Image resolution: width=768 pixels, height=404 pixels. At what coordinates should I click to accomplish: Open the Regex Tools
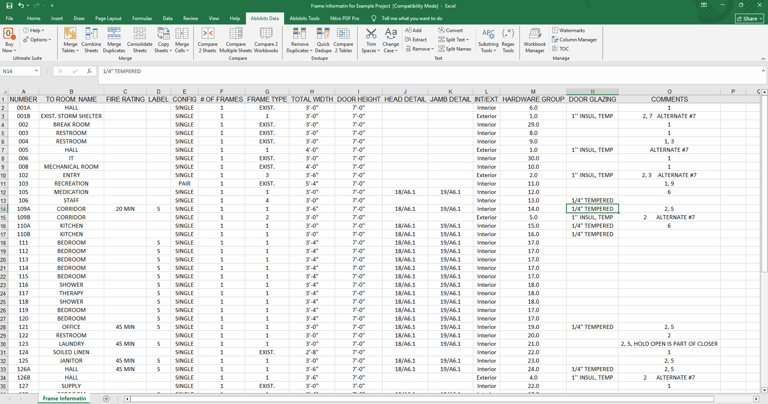click(508, 40)
